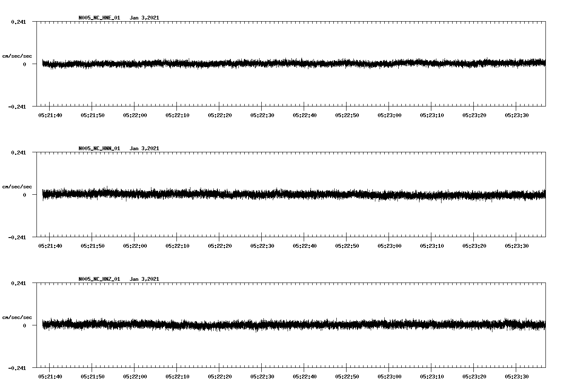Click the cm/sec/sec unit label of HNE plot

coord(17,56)
